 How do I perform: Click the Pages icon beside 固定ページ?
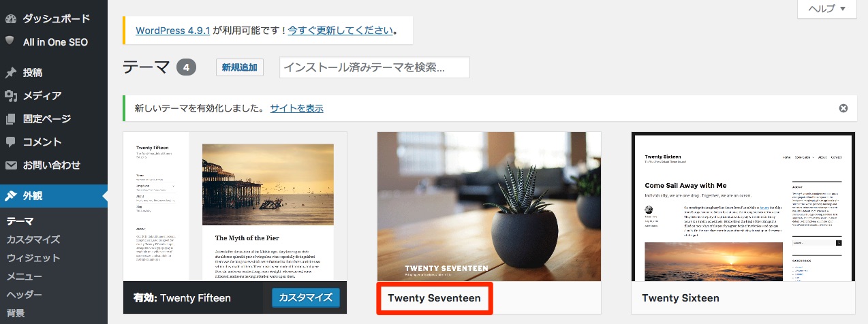[x=10, y=119]
